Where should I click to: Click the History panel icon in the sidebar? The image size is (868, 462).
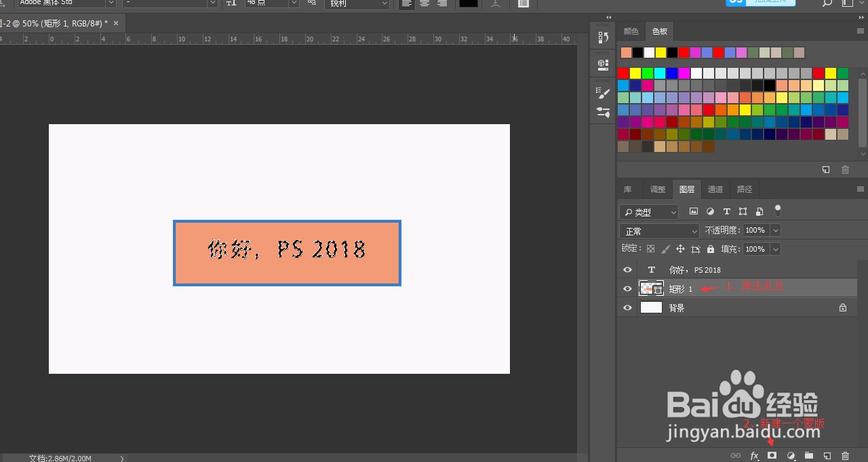[603, 38]
